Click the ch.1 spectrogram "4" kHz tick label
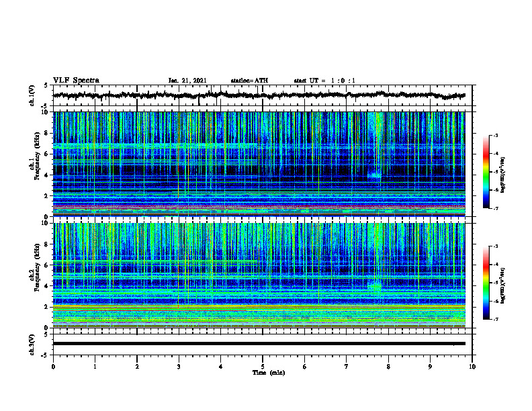This screenshot has height=411, width=532. (x=47, y=175)
